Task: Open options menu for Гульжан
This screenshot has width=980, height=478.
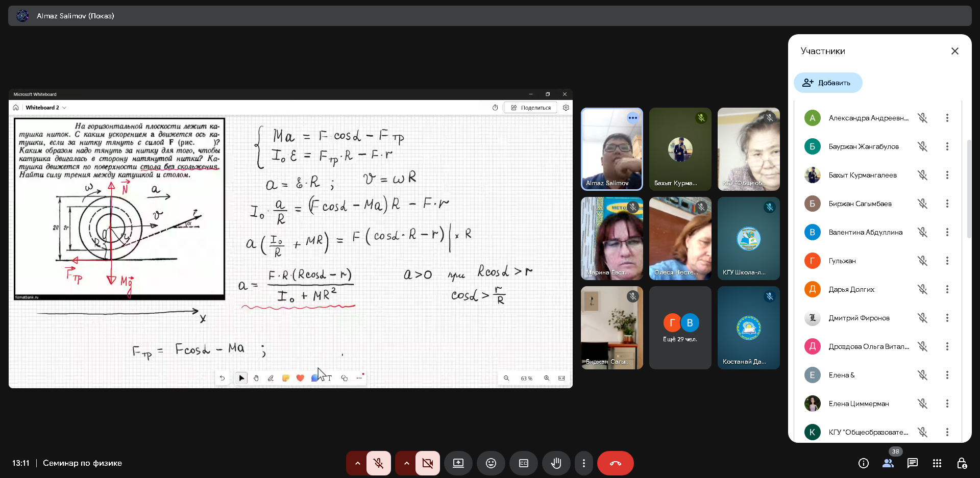Action: pyautogui.click(x=947, y=261)
